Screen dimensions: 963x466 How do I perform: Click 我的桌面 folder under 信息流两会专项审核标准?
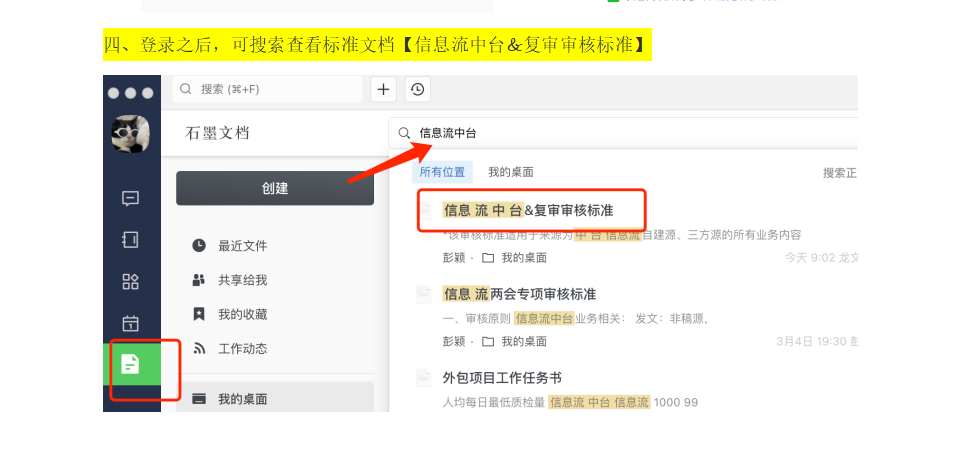[x=515, y=341]
